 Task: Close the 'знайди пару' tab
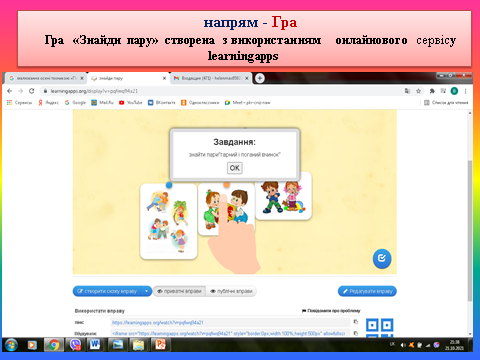click(x=164, y=78)
